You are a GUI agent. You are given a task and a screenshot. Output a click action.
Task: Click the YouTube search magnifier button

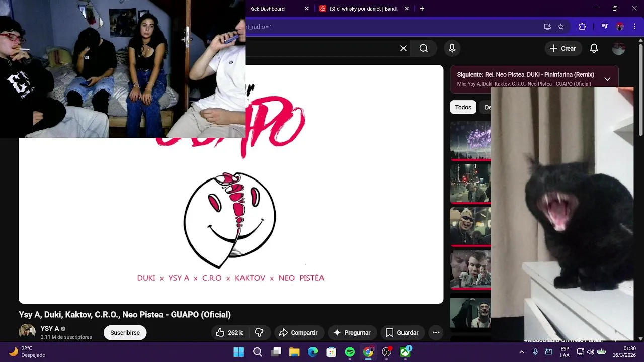click(424, 48)
